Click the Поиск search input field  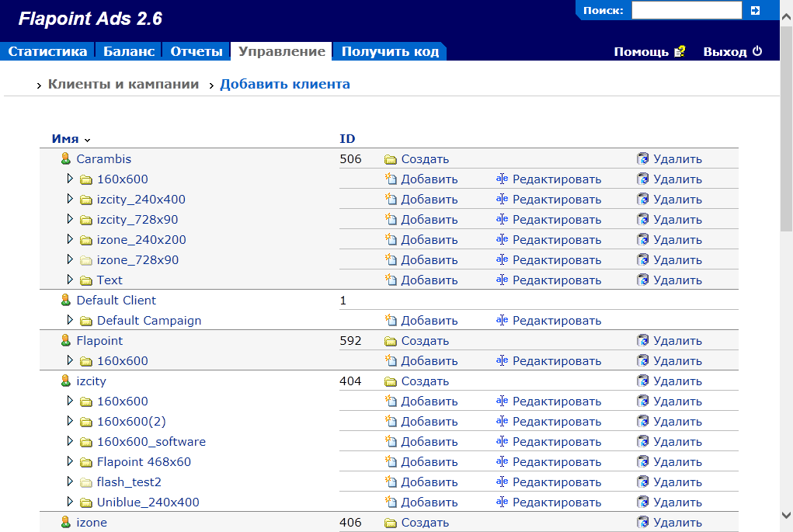(x=687, y=10)
